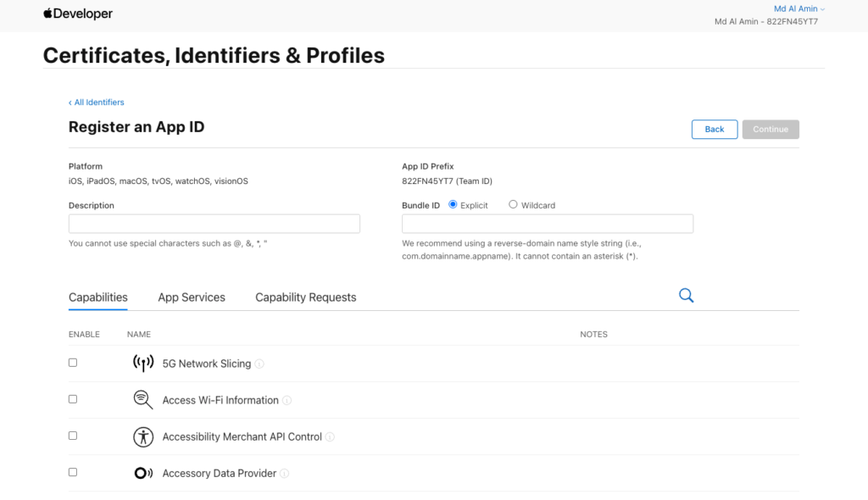Click the 822FN45YT7 (Team ID) prefix text
Image resolution: width=868 pixels, height=500 pixels.
click(448, 181)
